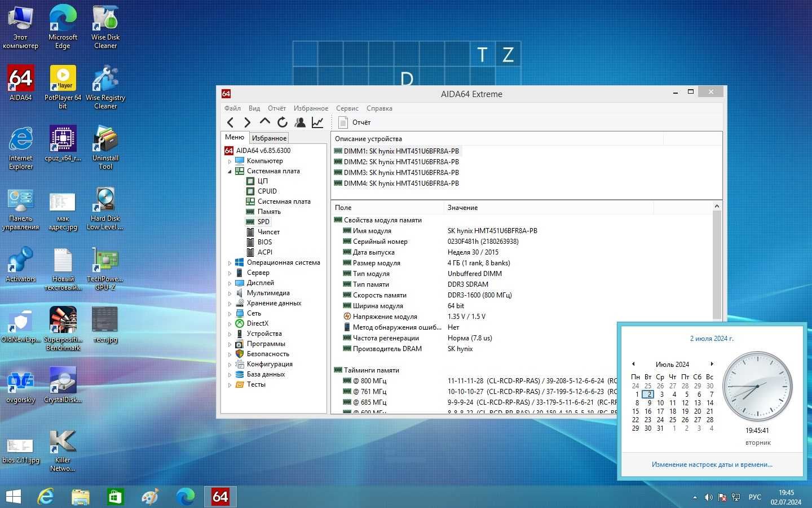Expand the Сервер tree node
The width and height of the screenshot is (812, 508).
point(230,273)
